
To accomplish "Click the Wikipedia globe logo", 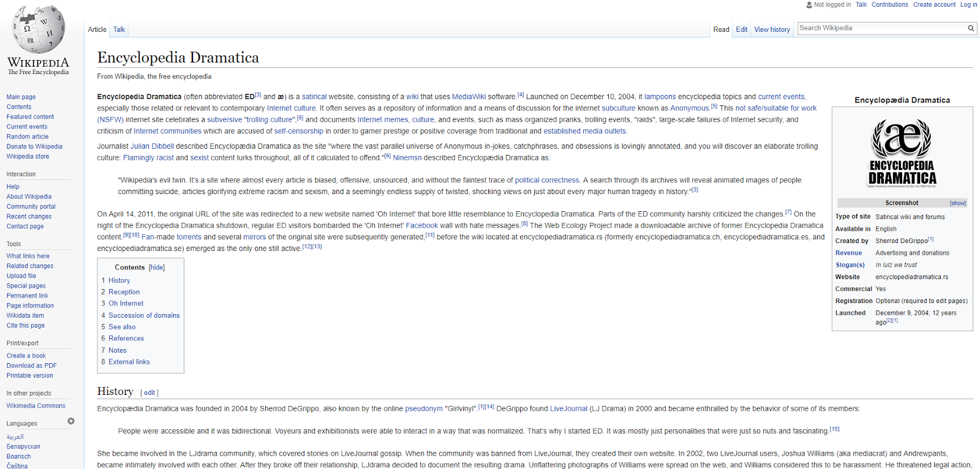I will coord(39,29).
